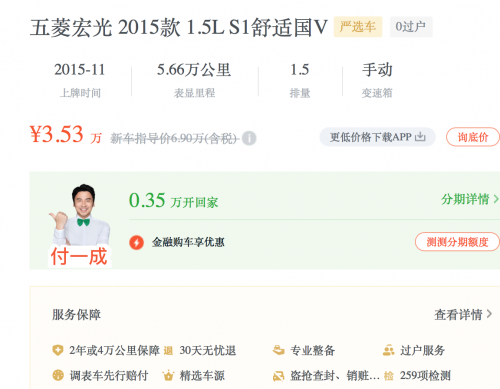Click the 2015-11 registration date
This screenshot has height=389, width=500.
coord(80,70)
